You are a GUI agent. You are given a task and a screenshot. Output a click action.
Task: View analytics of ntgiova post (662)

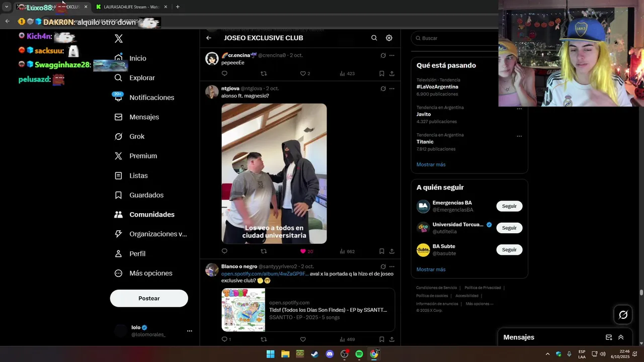[x=347, y=251]
